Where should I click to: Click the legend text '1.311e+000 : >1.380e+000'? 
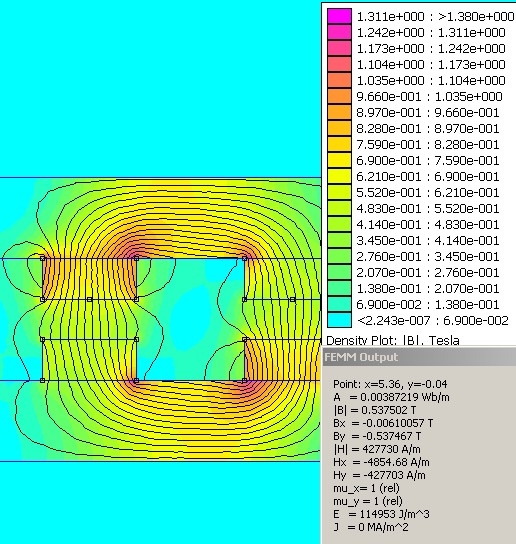pos(435,16)
